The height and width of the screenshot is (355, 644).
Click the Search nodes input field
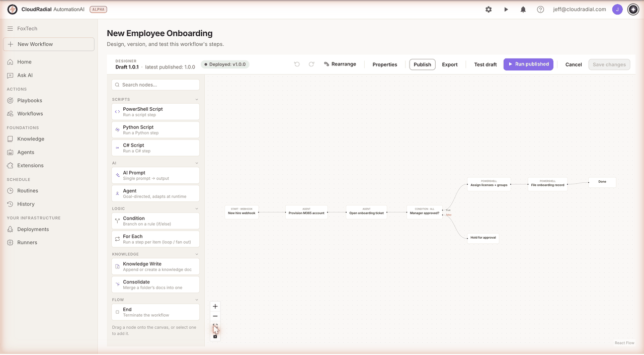155,85
